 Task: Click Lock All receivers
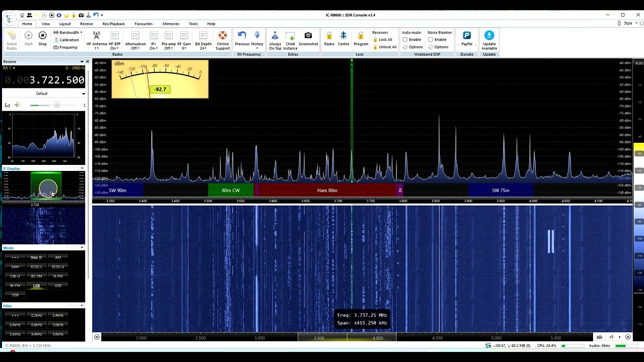[x=382, y=40]
